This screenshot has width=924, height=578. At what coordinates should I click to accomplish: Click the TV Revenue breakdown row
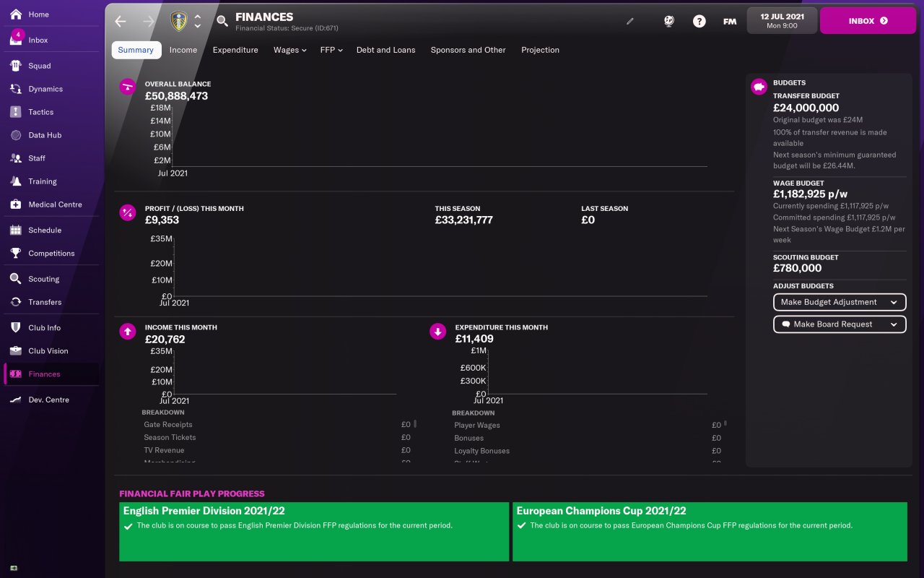pos(276,451)
